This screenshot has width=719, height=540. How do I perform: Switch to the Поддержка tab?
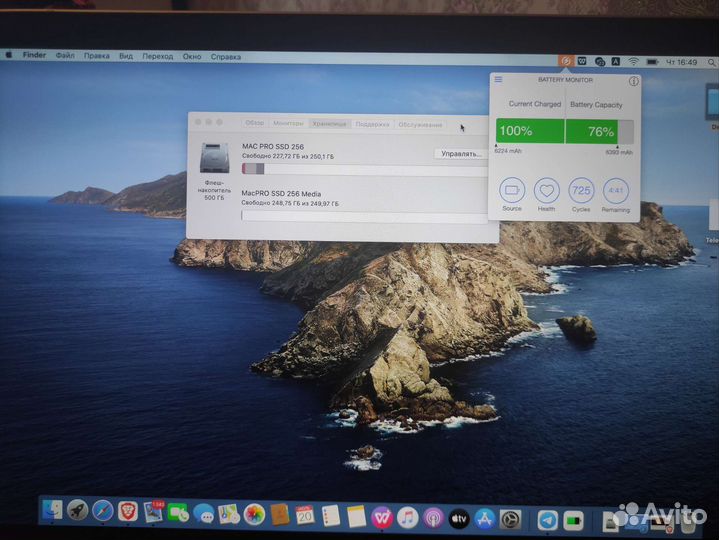pos(372,124)
